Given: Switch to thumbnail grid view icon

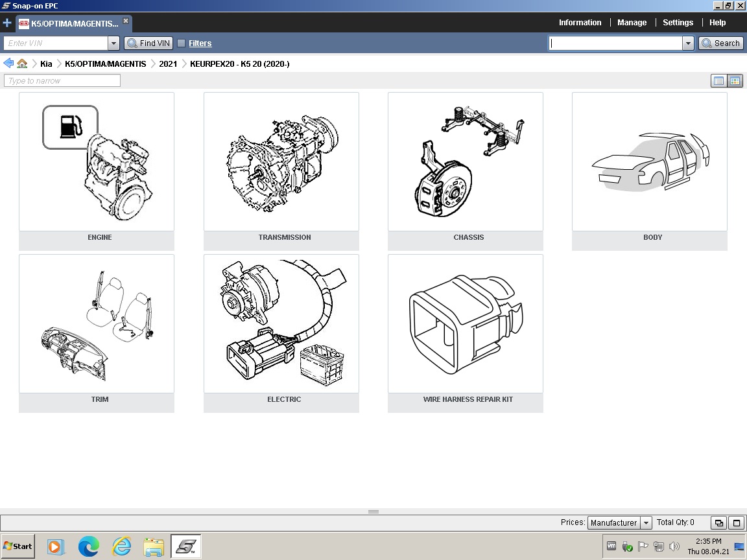Looking at the screenshot, I should click(x=735, y=81).
